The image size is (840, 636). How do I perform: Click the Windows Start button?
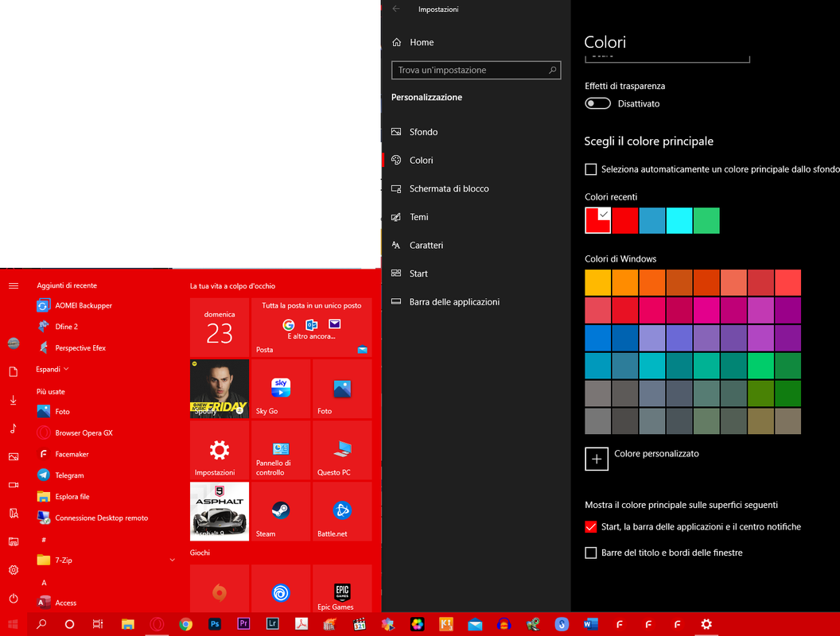click(x=14, y=624)
